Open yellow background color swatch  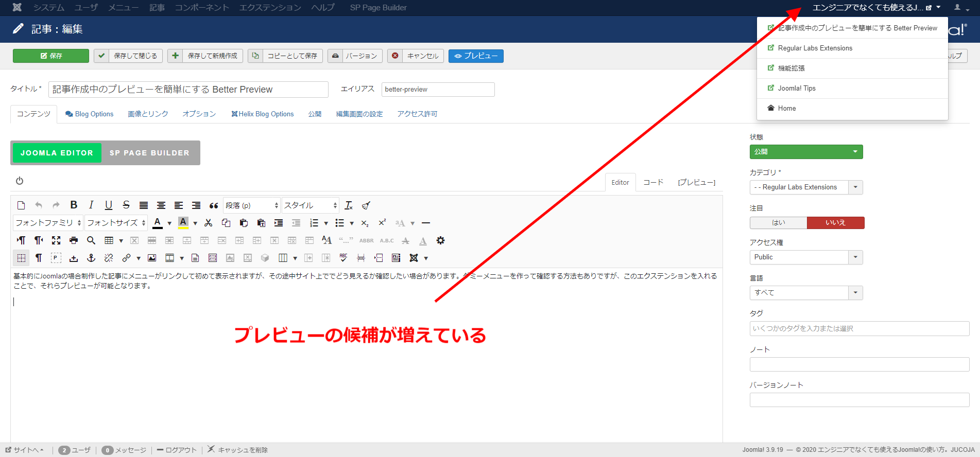tap(183, 223)
